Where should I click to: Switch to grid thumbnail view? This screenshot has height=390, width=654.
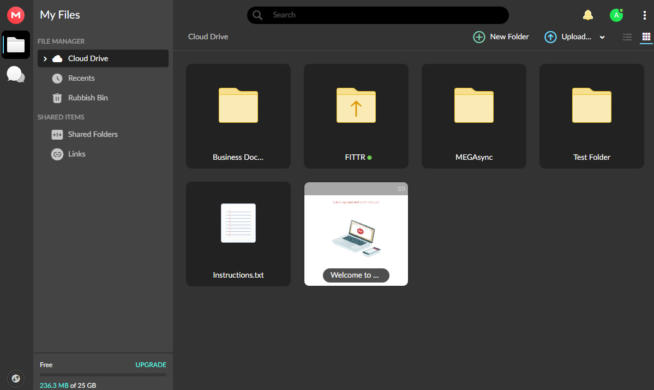tap(646, 37)
